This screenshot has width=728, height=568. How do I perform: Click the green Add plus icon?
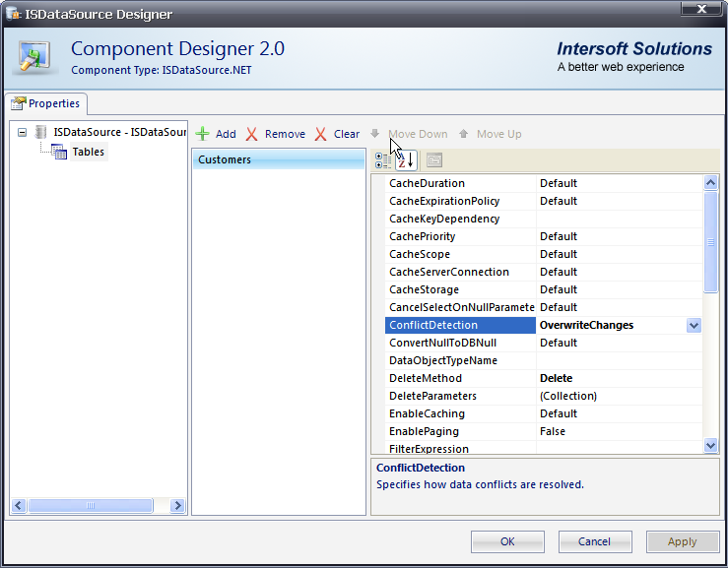[202, 134]
